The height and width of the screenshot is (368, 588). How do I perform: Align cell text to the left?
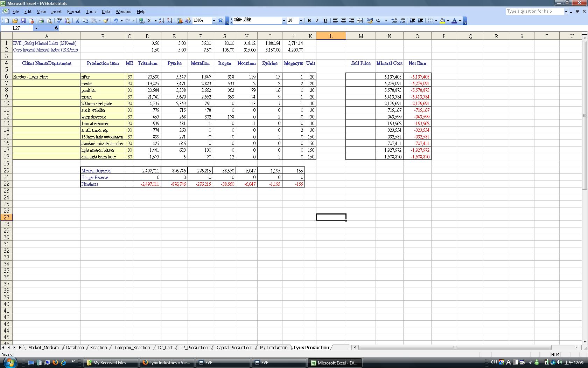[335, 21]
